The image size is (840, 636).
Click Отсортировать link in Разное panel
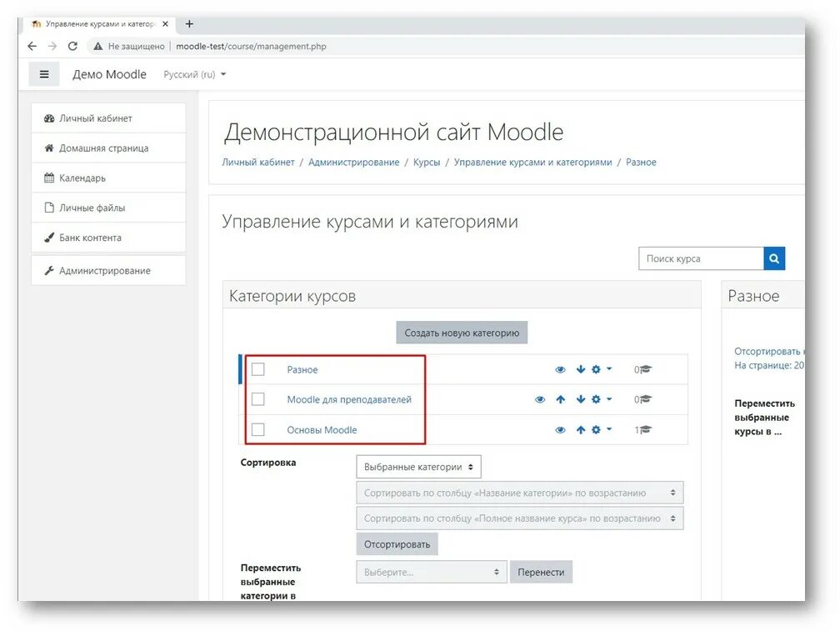(769, 351)
